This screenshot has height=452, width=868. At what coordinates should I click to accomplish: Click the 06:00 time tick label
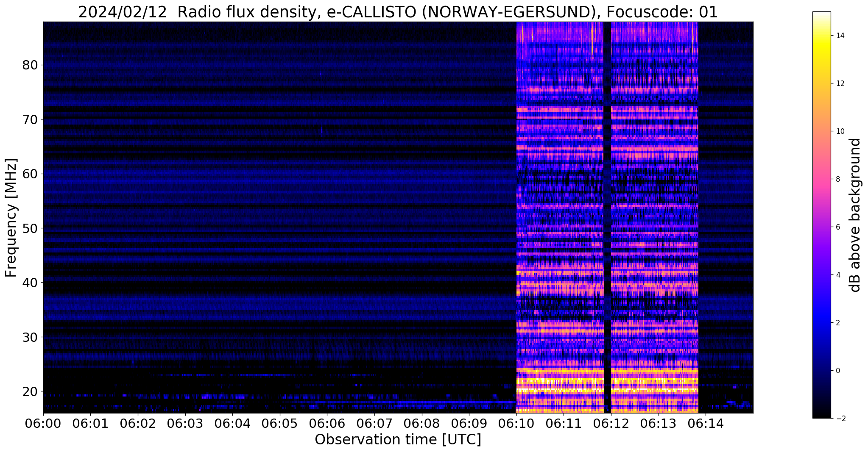pyautogui.click(x=43, y=423)
